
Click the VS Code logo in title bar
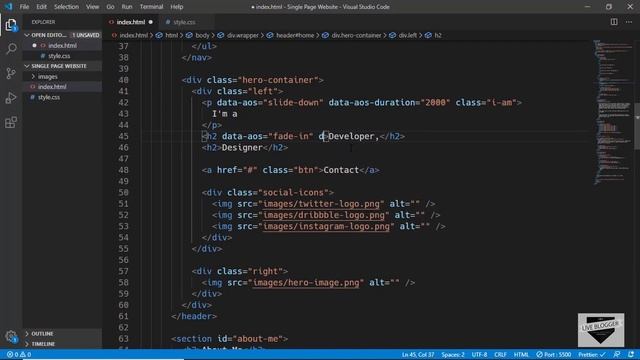(x=8, y=7)
